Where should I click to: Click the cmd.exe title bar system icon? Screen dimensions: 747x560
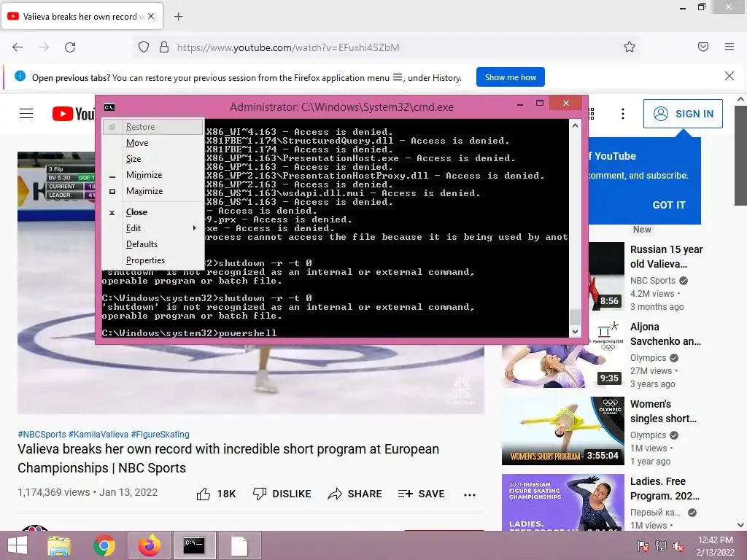click(x=109, y=107)
